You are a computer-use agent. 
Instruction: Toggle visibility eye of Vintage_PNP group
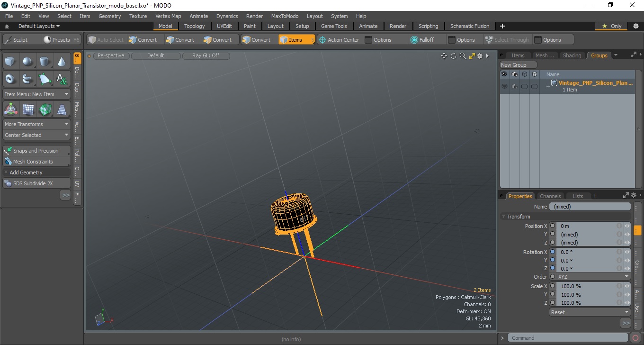coord(504,86)
